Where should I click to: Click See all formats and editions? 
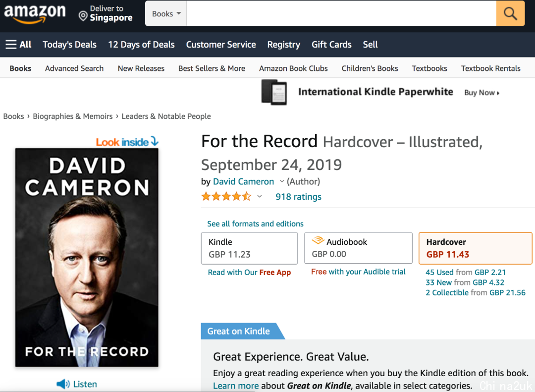[x=255, y=224]
